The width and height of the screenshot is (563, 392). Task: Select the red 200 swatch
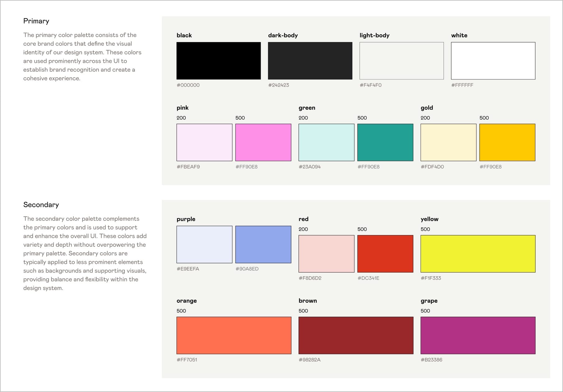(x=326, y=254)
